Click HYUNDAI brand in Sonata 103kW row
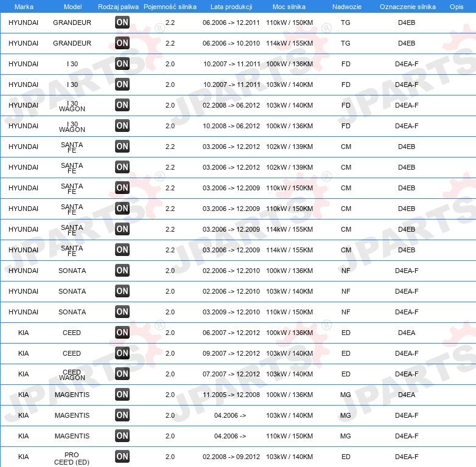Image resolution: width=476 pixels, height=467 pixels. point(23,291)
